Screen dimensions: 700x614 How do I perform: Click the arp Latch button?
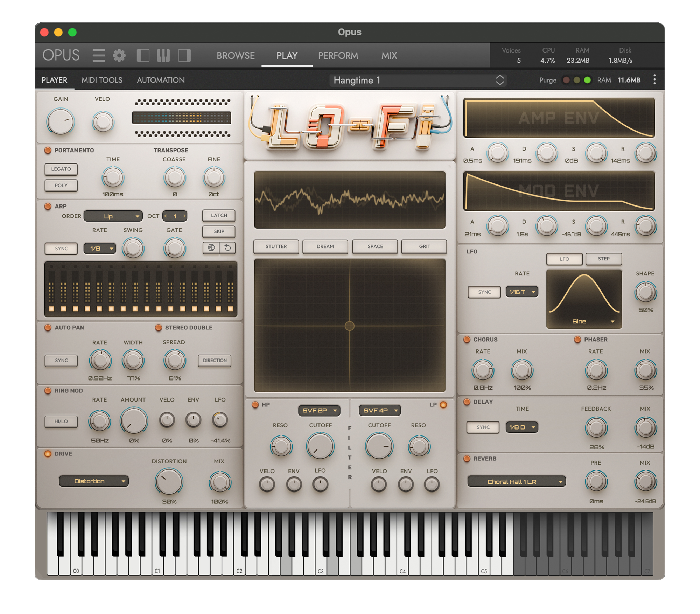pyautogui.click(x=219, y=215)
